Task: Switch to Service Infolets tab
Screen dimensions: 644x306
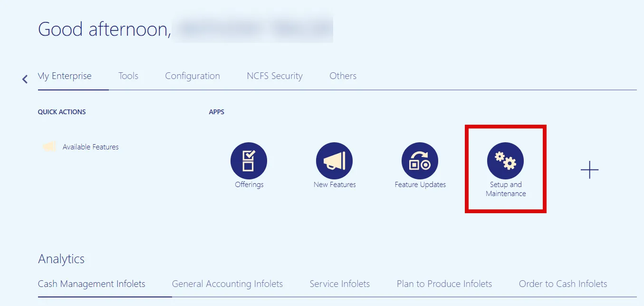Action: pos(340,284)
